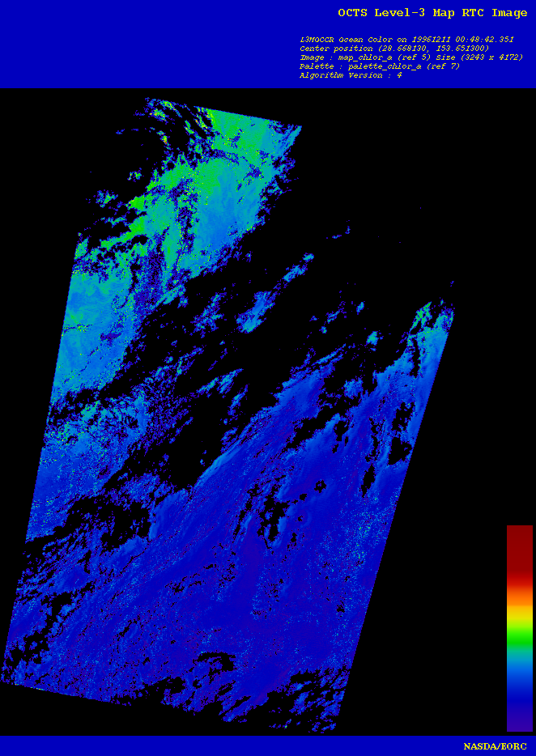Select the Palette palette_chlor_a text line
Image resolution: width=536 pixels, height=756 pixels.
tap(380, 66)
